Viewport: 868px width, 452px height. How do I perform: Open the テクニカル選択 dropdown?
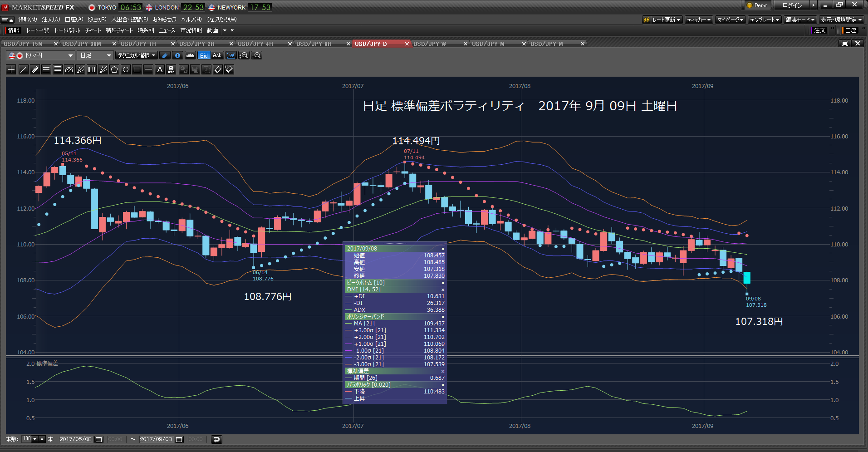(137, 55)
